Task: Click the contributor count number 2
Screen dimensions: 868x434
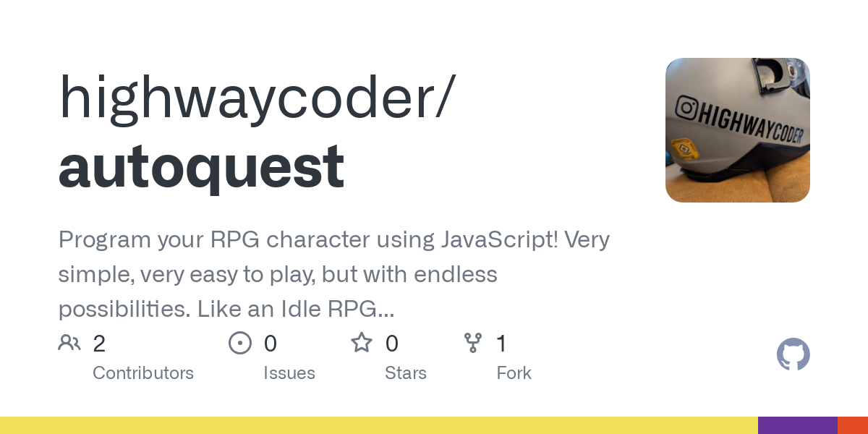Action: (x=99, y=344)
